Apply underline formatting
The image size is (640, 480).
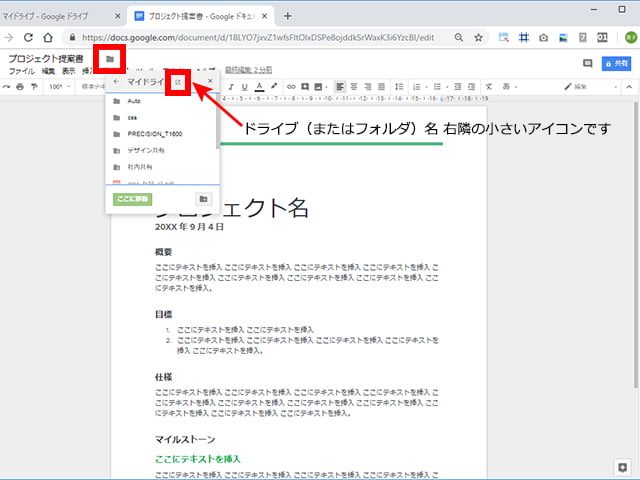(x=244, y=87)
